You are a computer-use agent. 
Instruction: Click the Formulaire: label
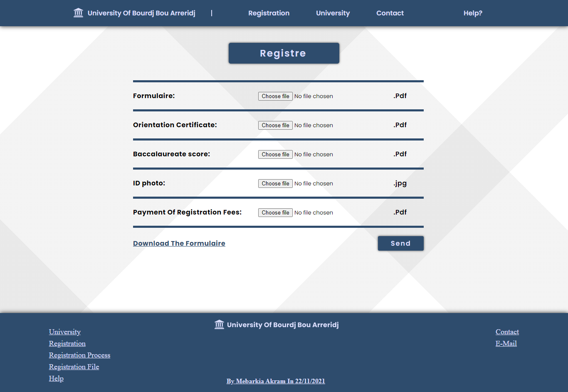[154, 96]
